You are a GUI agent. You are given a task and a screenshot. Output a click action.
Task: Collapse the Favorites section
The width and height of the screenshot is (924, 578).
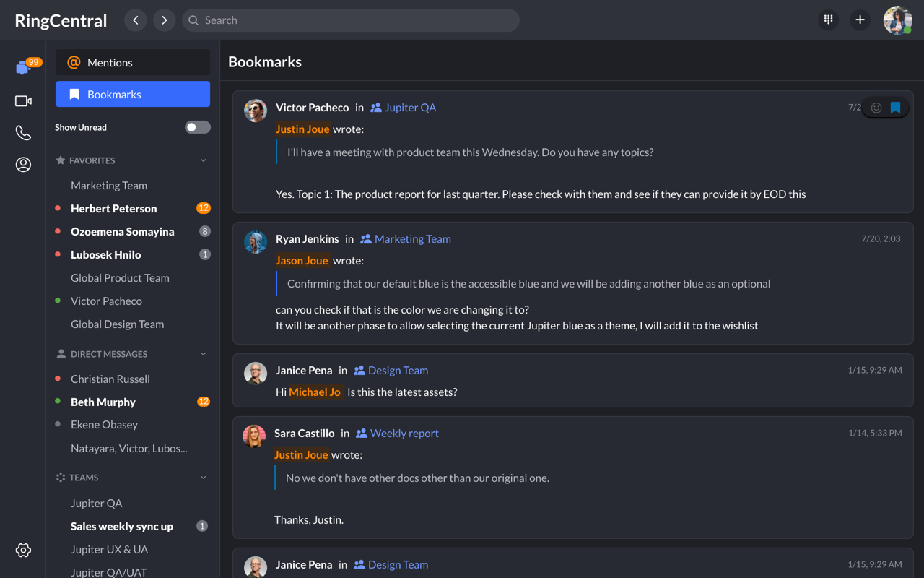pos(204,160)
